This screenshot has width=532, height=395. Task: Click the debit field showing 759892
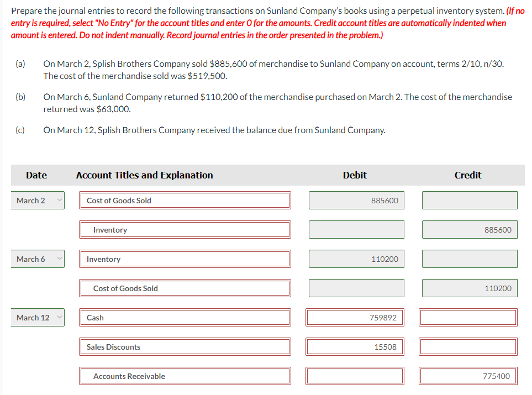pos(355,317)
